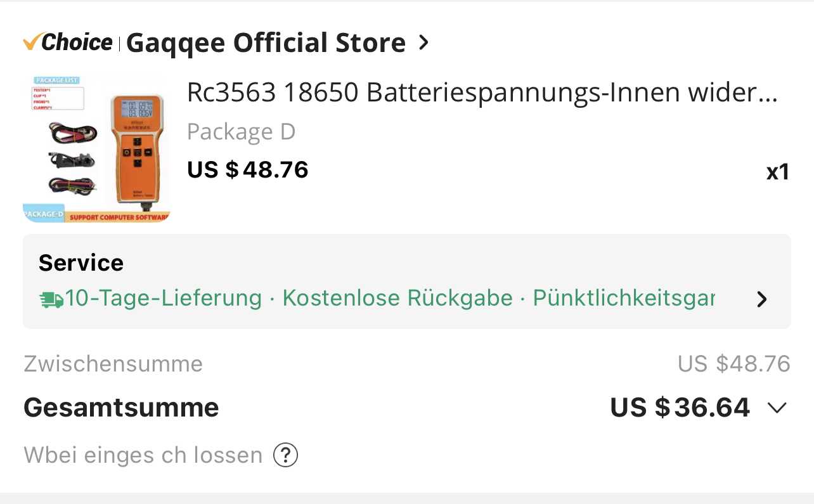
Task: Open Gaqqee Official Store page
Action: pos(266,43)
